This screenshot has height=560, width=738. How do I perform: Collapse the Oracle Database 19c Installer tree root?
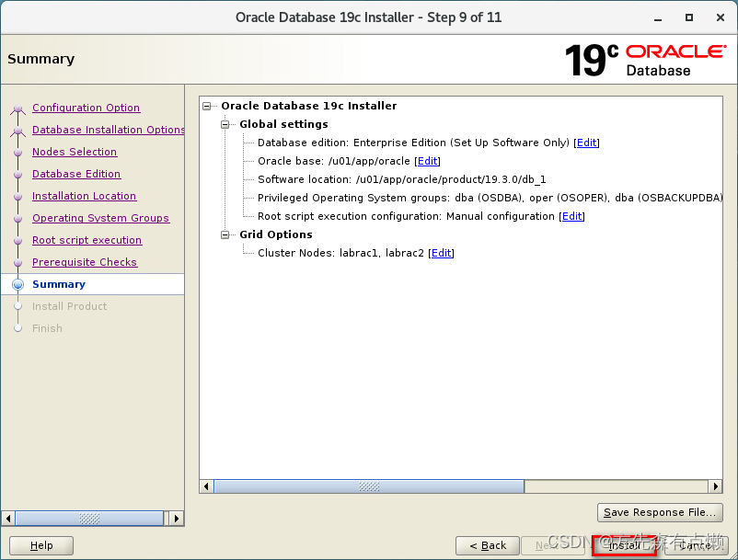point(207,106)
